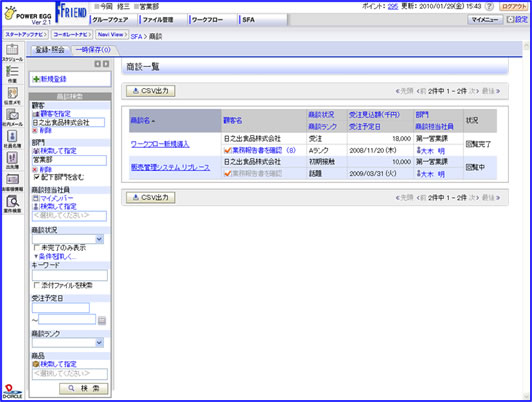The width and height of the screenshot is (532, 402).
Task: Open the スタートアップナビ navigation button
Action: click(x=26, y=35)
